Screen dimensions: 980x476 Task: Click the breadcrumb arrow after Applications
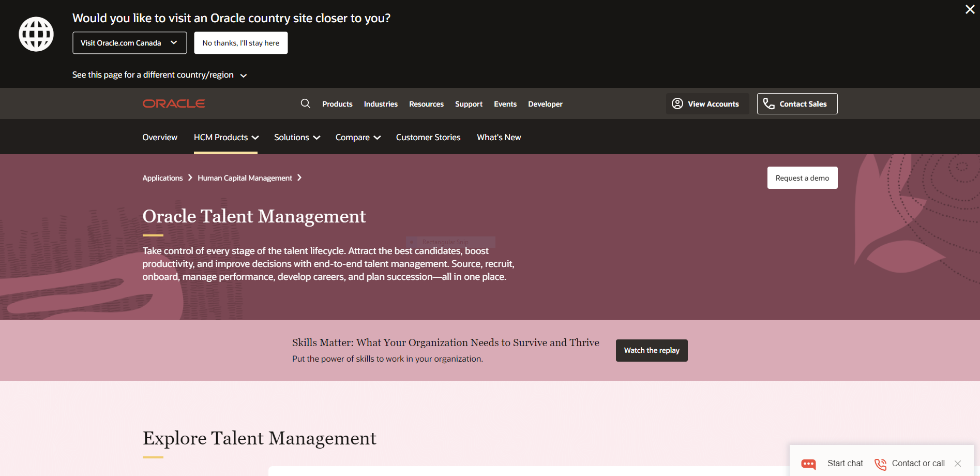click(x=190, y=177)
